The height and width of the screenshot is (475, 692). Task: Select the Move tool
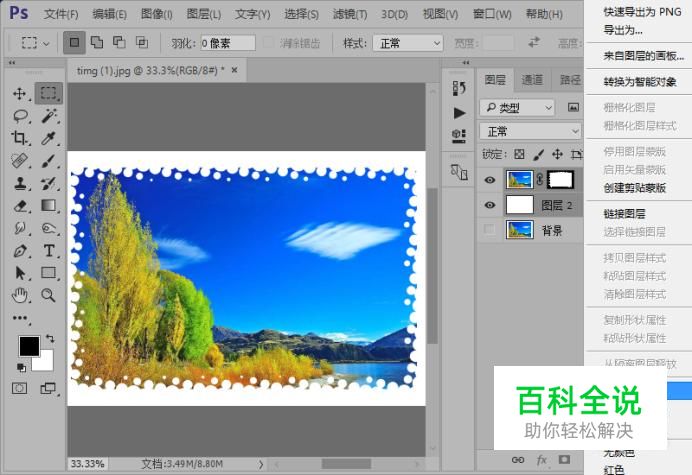coord(19,93)
